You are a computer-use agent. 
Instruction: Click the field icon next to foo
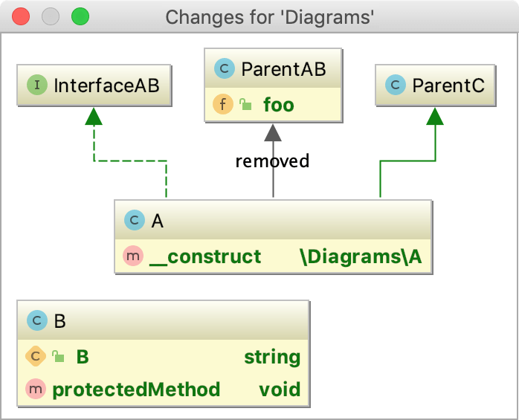223,104
